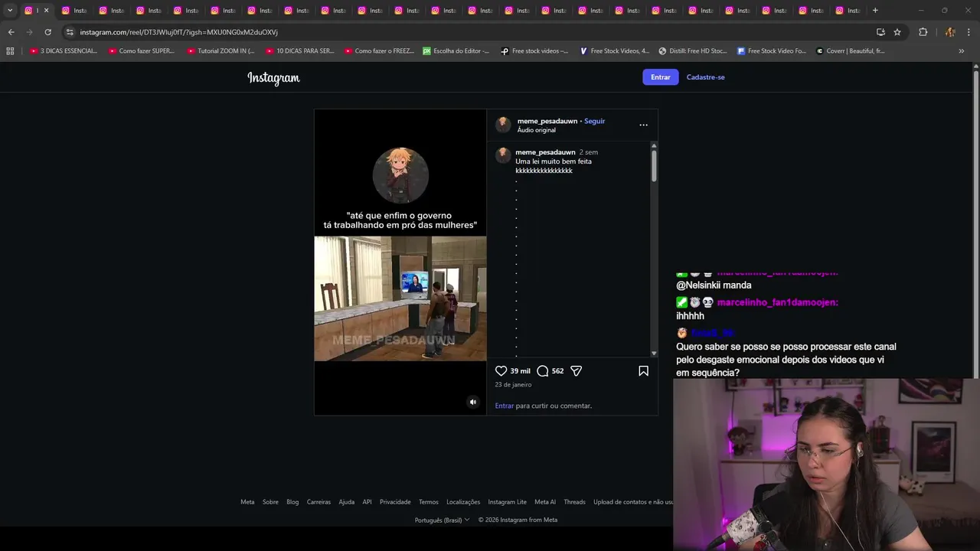Open meme_pesadauwn username in post header
The image size is (980, 551).
547,121
